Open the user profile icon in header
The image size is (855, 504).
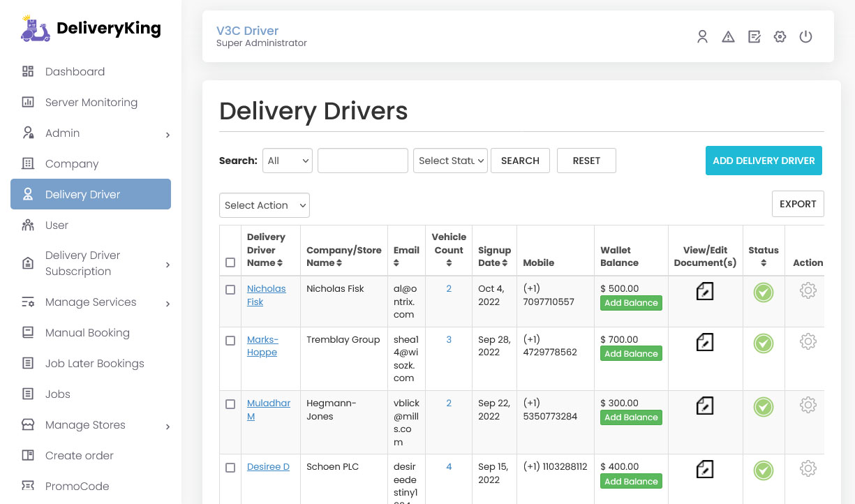(x=703, y=37)
